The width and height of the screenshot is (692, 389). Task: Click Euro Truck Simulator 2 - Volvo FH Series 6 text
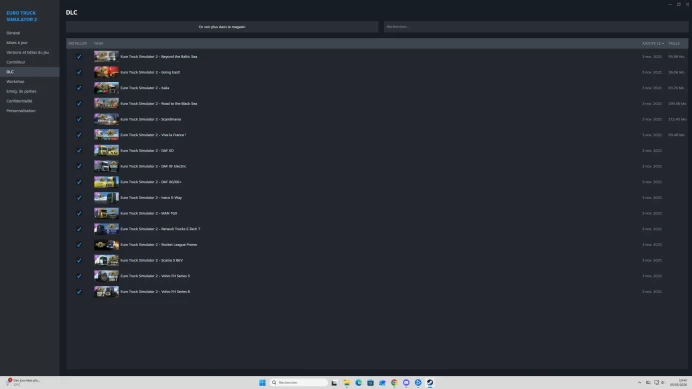point(155,291)
